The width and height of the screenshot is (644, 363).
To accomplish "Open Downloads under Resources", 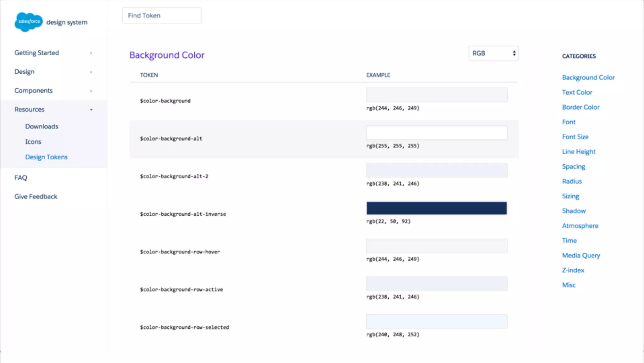I will tap(42, 126).
